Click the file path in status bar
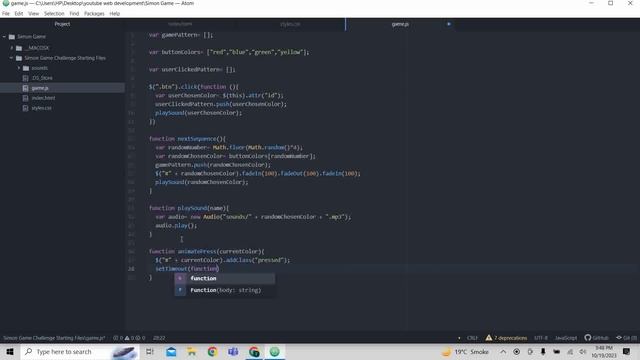 (x=54, y=338)
